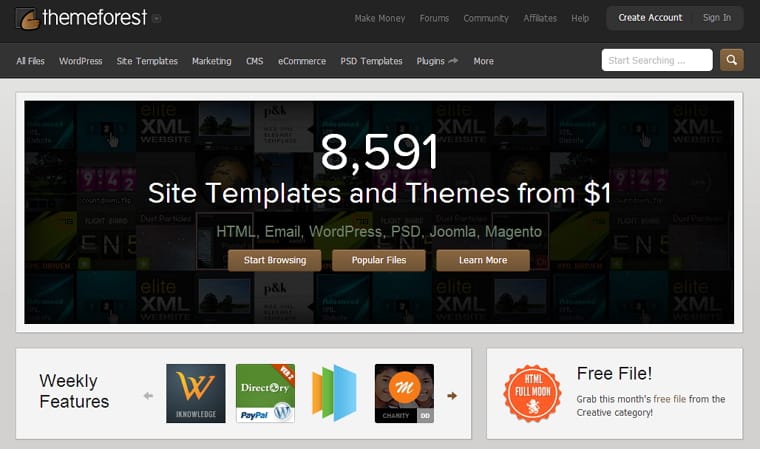This screenshot has height=449, width=760.
Task: Visit the Affiliates page
Action: point(540,18)
